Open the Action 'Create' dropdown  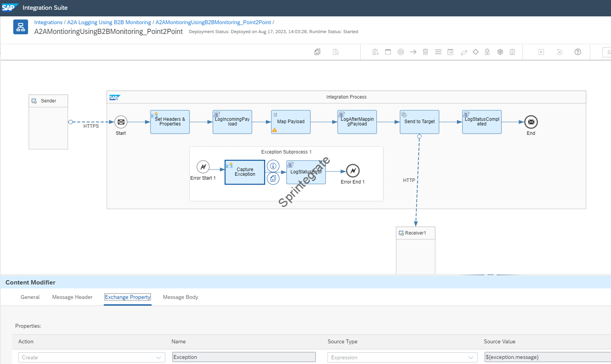[x=92, y=357]
